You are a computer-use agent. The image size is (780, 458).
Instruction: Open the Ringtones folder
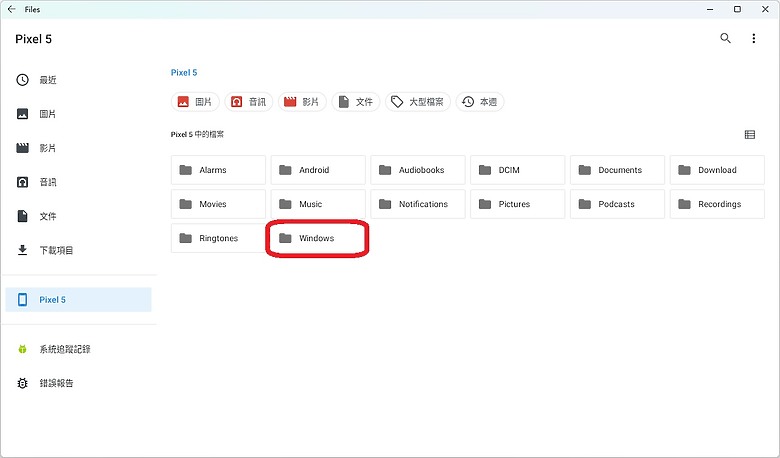click(x=218, y=238)
